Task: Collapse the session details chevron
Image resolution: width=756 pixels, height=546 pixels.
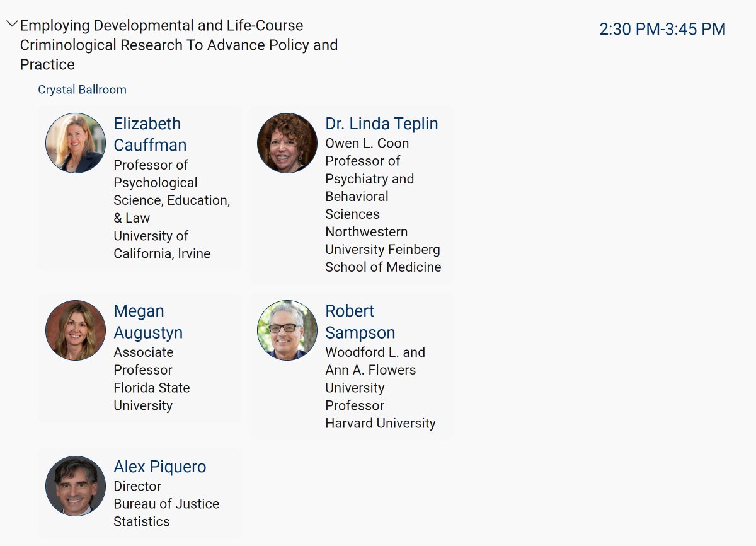Action: click(12, 25)
